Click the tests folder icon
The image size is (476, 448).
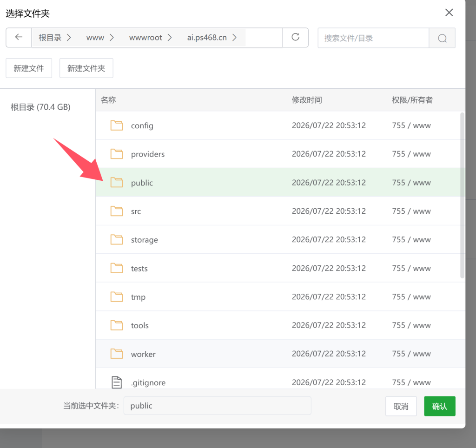click(117, 268)
